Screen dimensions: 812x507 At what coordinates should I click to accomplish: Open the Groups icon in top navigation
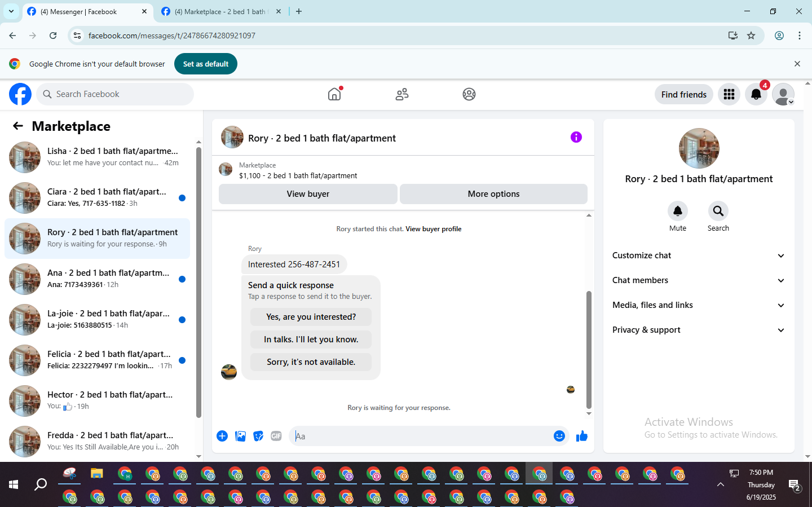469,94
